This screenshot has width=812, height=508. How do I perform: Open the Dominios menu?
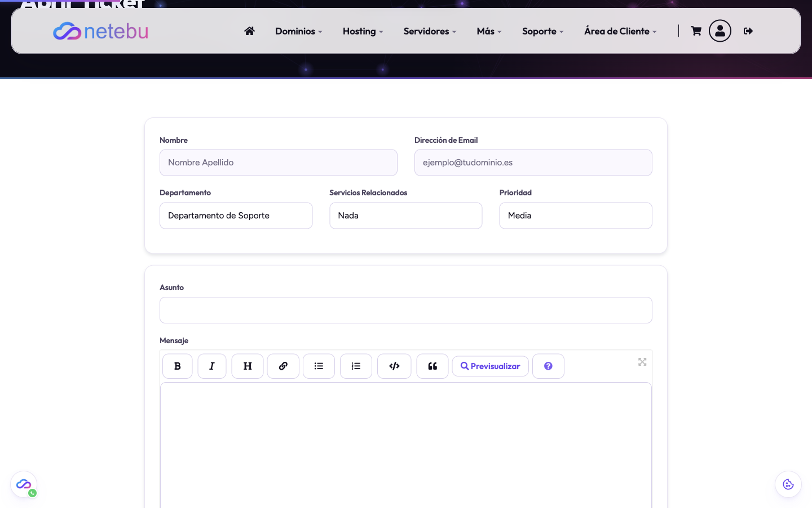tap(298, 31)
